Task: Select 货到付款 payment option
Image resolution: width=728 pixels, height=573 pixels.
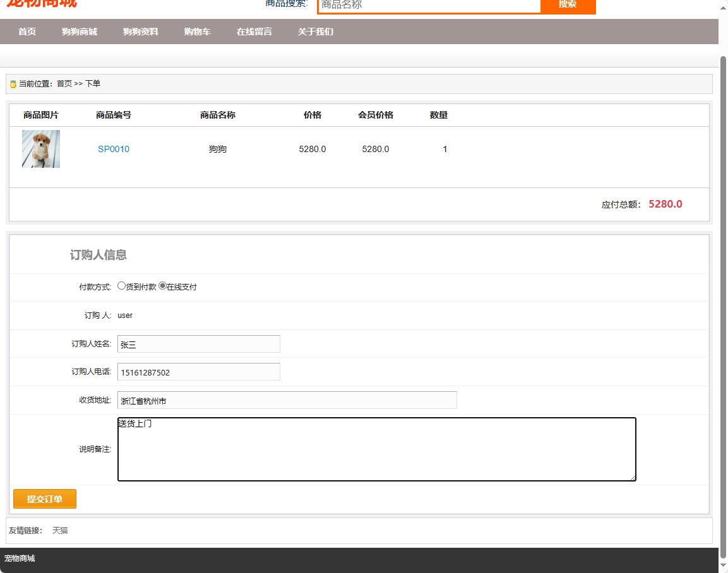Action: 121,285
